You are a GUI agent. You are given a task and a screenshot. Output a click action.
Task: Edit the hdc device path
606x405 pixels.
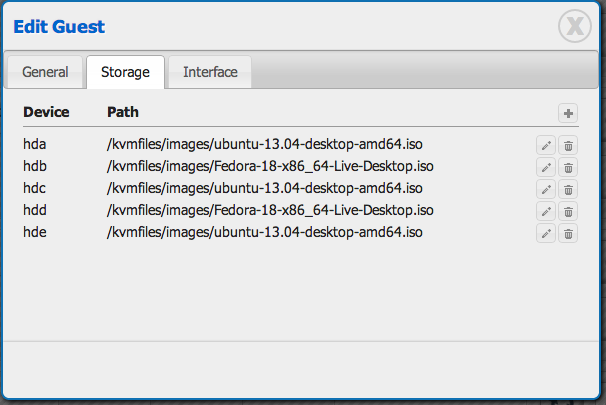546,189
